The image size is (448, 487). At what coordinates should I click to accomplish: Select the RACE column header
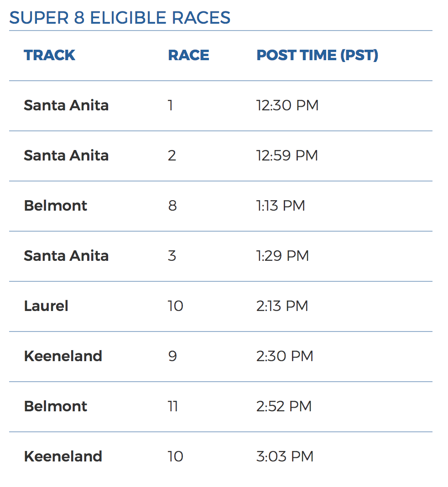pyautogui.click(x=188, y=55)
